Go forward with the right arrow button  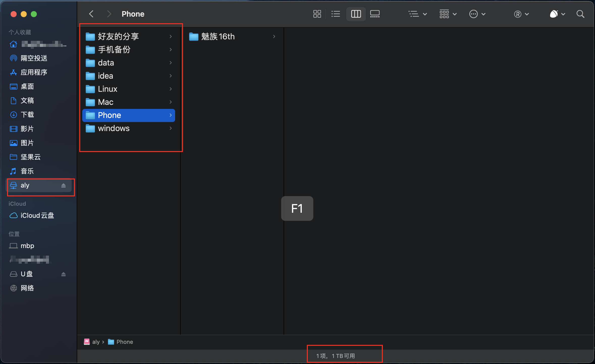point(109,14)
